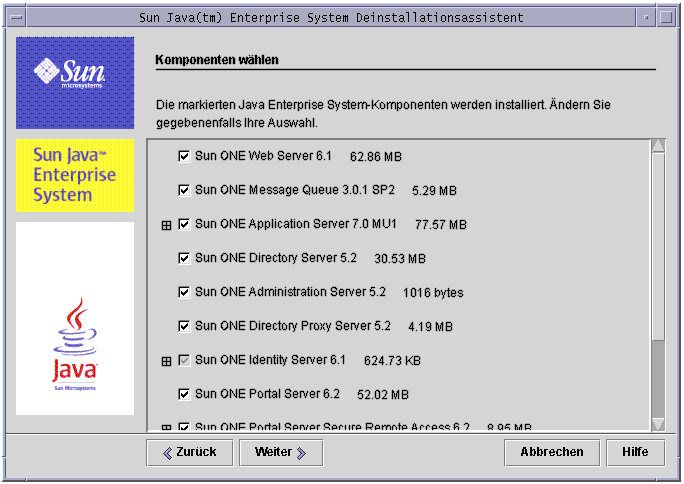The height and width of the screenshot is (484, 684).
Task: Select the Sun ONE Portal Server 6.2 label
Action: 267,394
